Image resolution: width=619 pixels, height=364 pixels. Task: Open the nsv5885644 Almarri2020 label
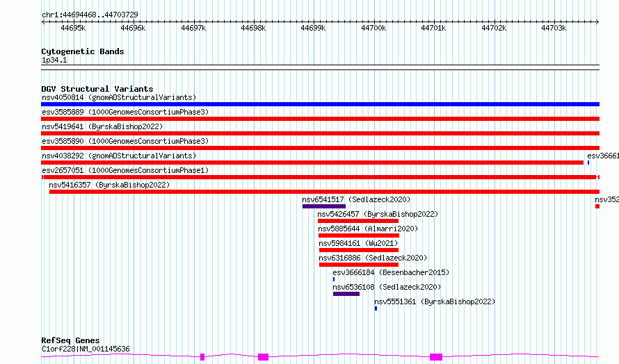(x=368, y=229)
